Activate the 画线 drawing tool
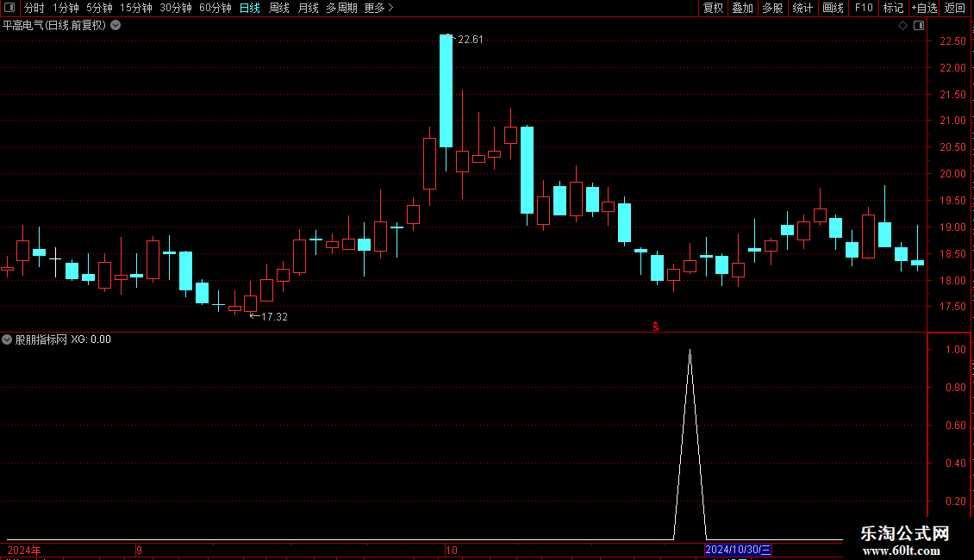This screenshot has width=974, height=560. [833, 8]
